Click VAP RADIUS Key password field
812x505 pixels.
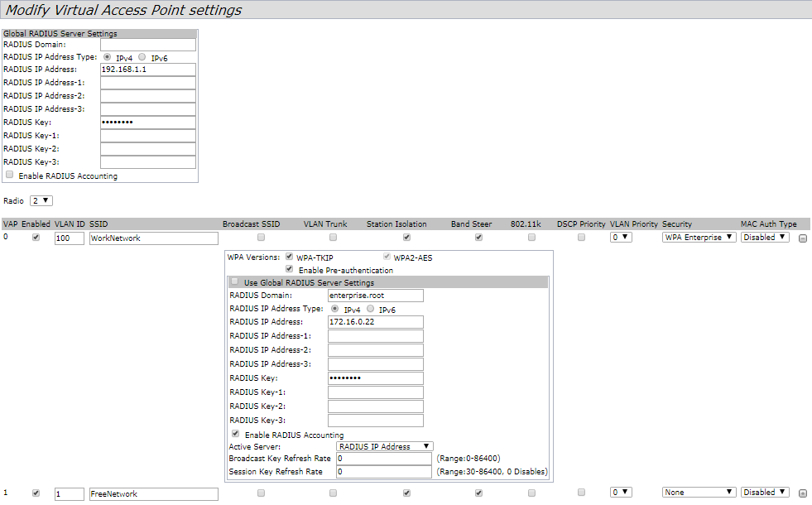click(376, 378)
